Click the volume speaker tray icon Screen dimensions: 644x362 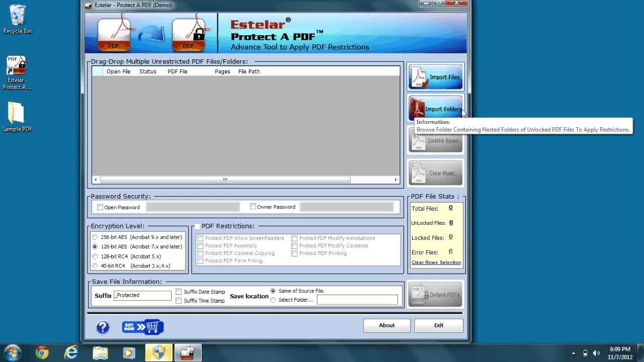[x=596, y=353]
